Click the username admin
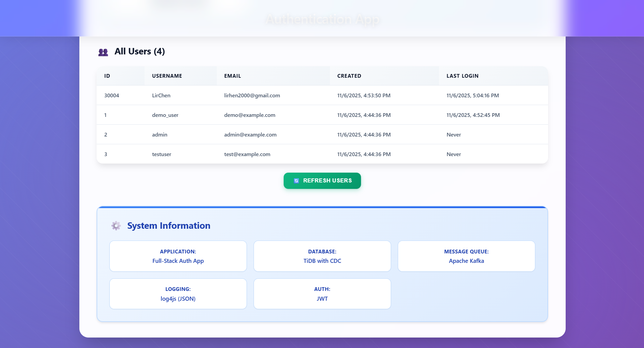644x348 pixels. (159, 135)
